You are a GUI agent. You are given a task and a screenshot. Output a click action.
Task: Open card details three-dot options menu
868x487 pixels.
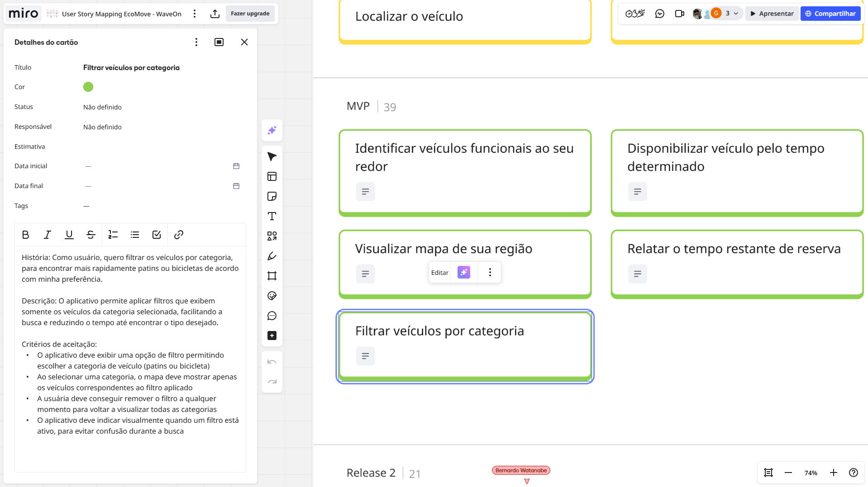point(196,42)
